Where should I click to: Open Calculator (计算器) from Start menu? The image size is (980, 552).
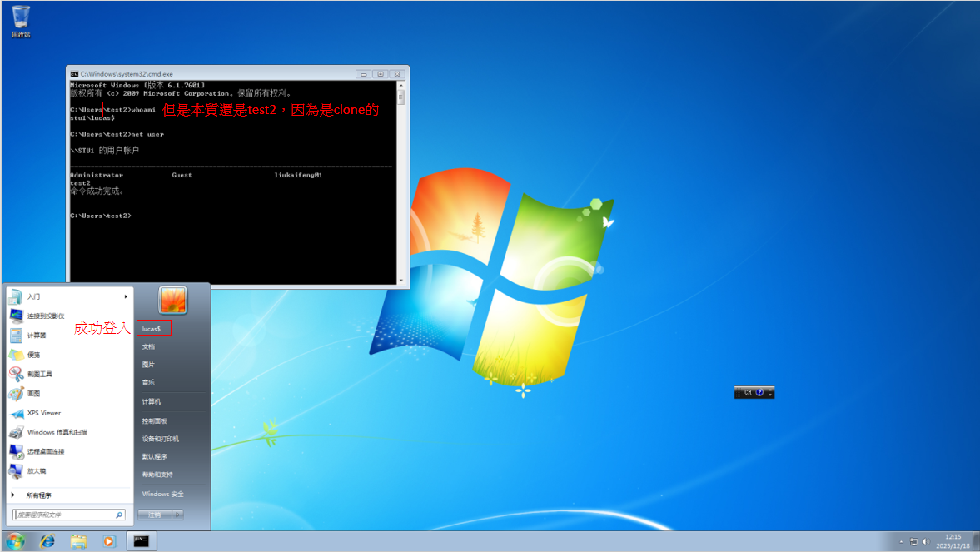(69, 335)
